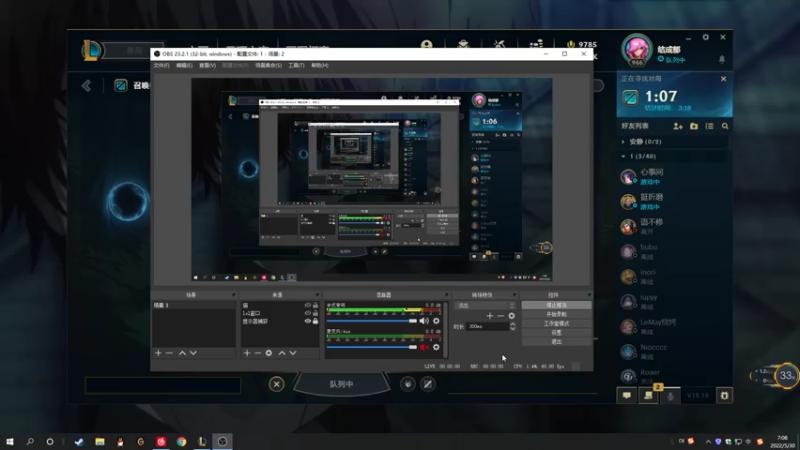
Task: Click the start recording button in controls
Action: (556, 314)
